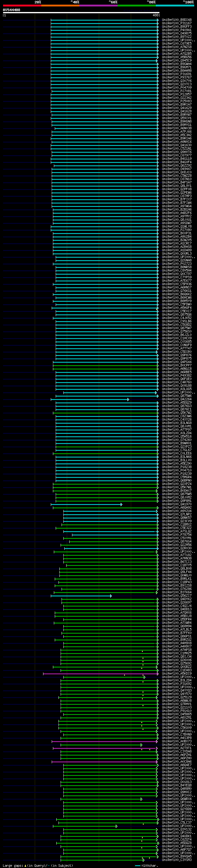Open UniRef100_P49382 entry

click(x=176, y=376)
